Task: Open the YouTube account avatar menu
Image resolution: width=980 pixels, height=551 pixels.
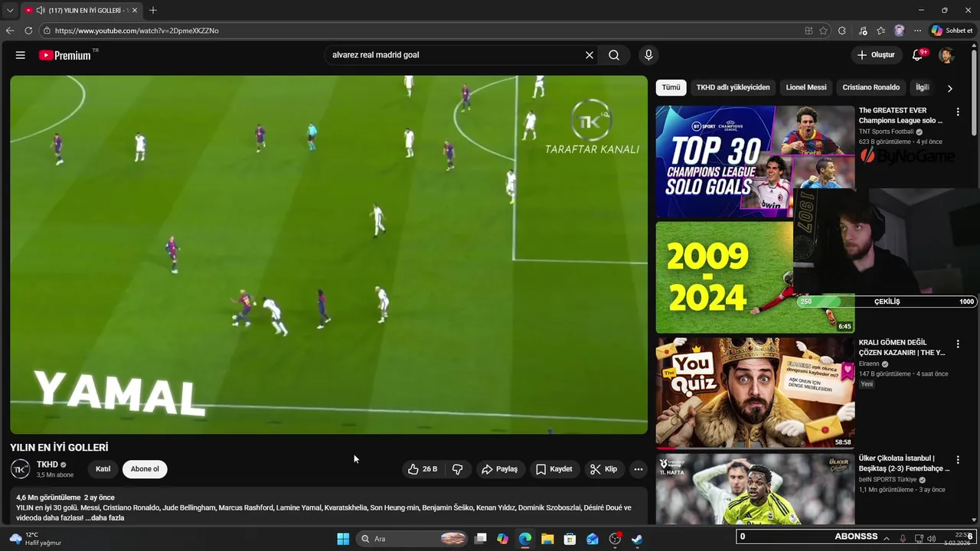Action: [x=946, y=55]
